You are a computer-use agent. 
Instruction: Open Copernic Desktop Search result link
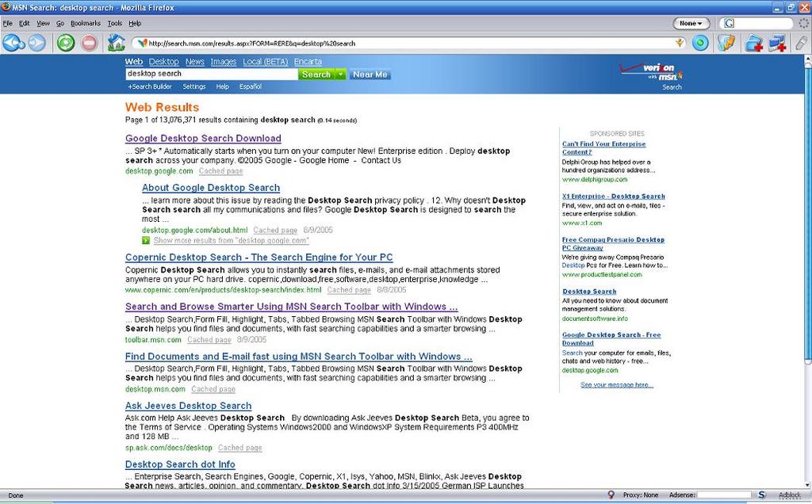(259, 258)
